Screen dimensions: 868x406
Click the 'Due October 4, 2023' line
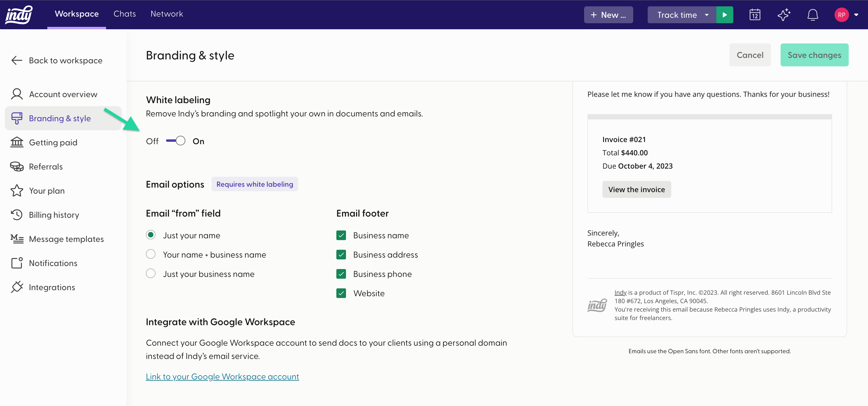coord(637,166)
